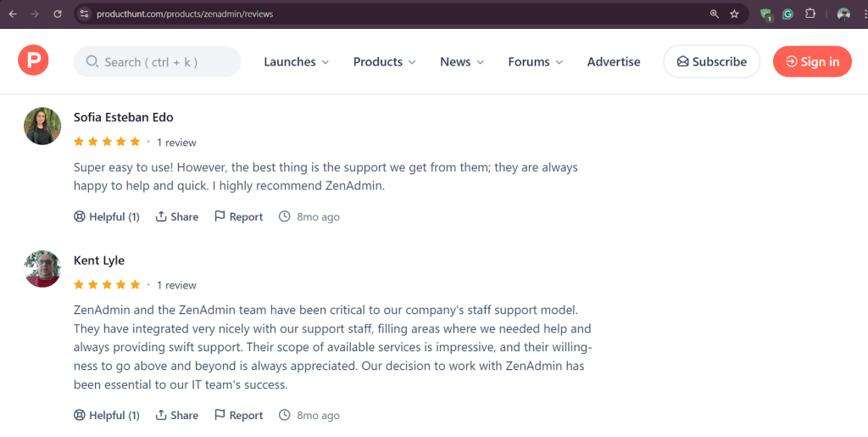Screen dimensions: 868x437
Task: Report Sofia Esteban Edo's review
Action: [x=238, y=217]
